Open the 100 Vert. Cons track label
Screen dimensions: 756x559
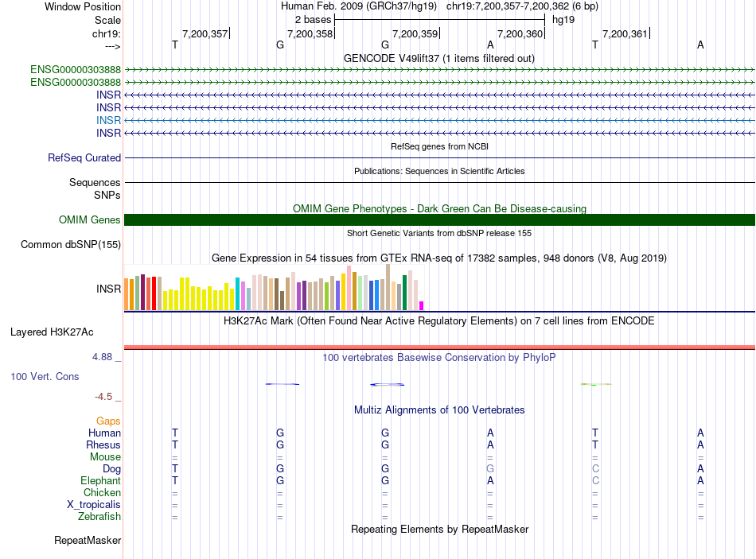pyautogui.click(x=45, y=376)
